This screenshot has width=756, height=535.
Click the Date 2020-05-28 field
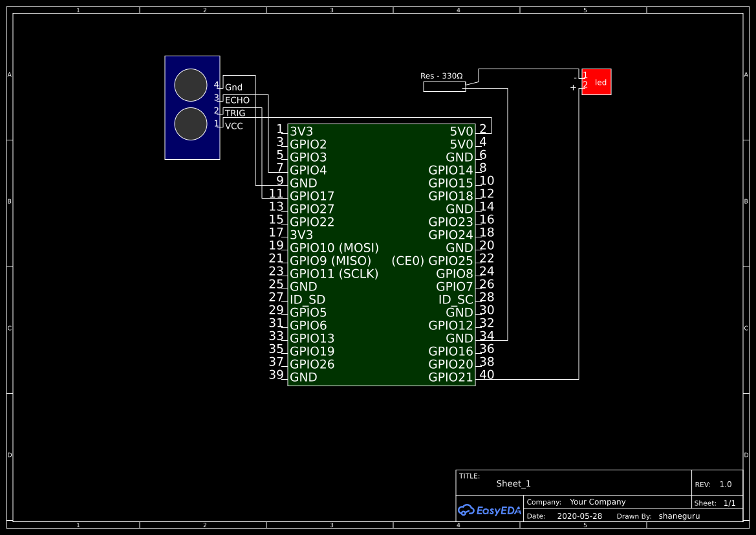(578, 516)
